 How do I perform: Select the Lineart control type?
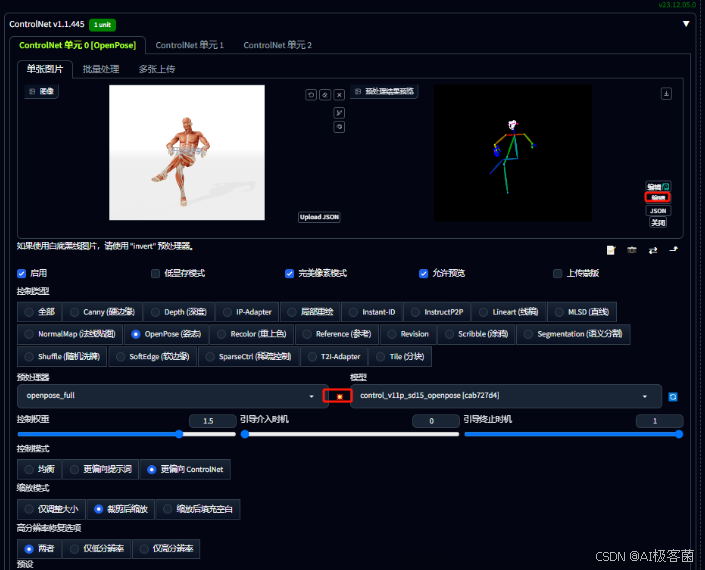tap(509, 312)
